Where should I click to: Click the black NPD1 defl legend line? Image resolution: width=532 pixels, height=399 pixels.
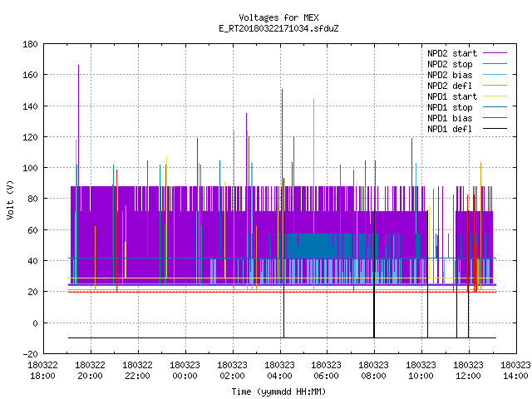click(495, 129)
